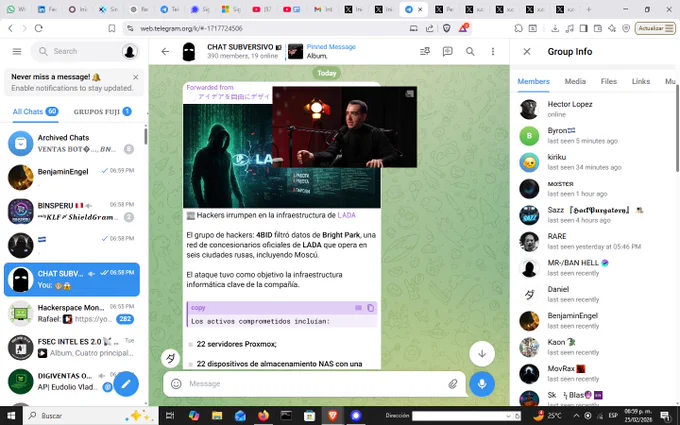
Task: Open Brave Shields lion icon
Action: tap(446, 28)
